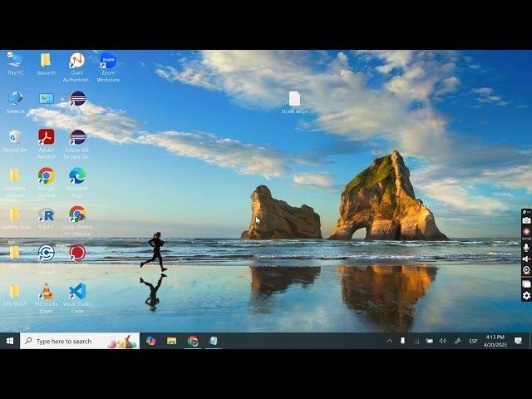The width and height of the screenshot is (532, 399).
Task: Stop the recording with the red record button
Action: (x=526, y=231)
